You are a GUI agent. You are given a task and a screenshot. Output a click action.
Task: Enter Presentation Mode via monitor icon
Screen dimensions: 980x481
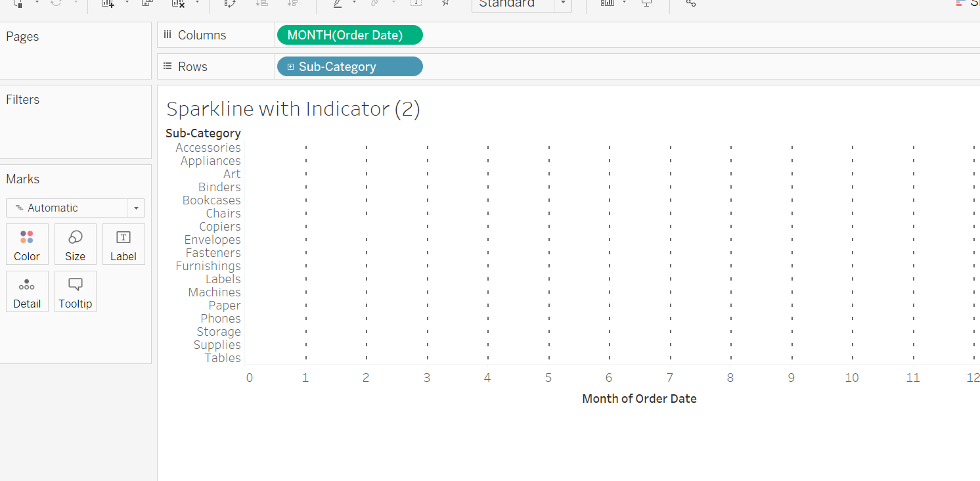(646, 3)
